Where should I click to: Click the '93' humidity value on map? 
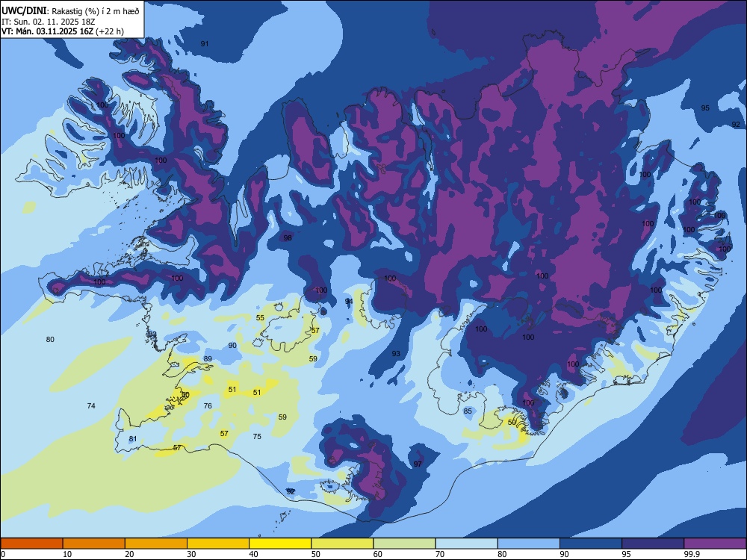click(396, 354)
